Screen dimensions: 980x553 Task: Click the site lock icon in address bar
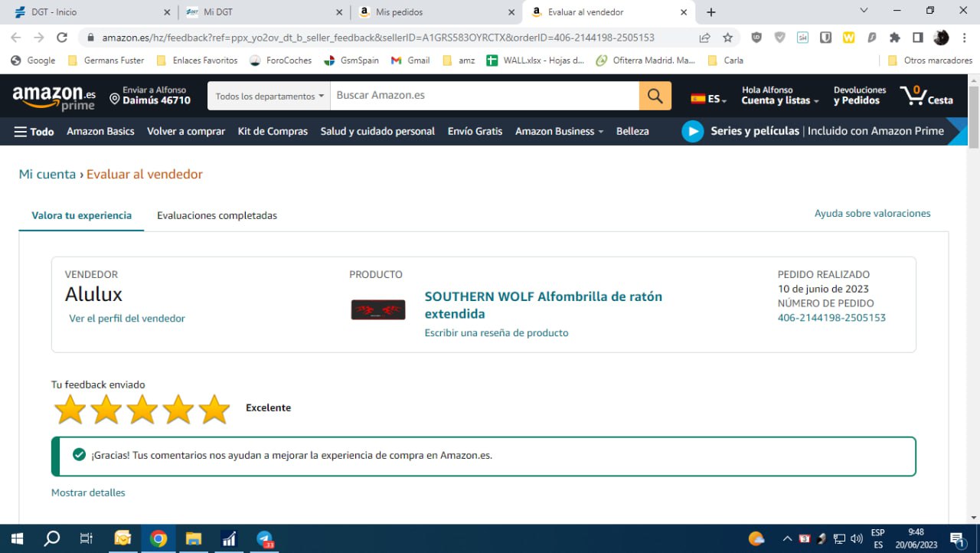(90, 38)
